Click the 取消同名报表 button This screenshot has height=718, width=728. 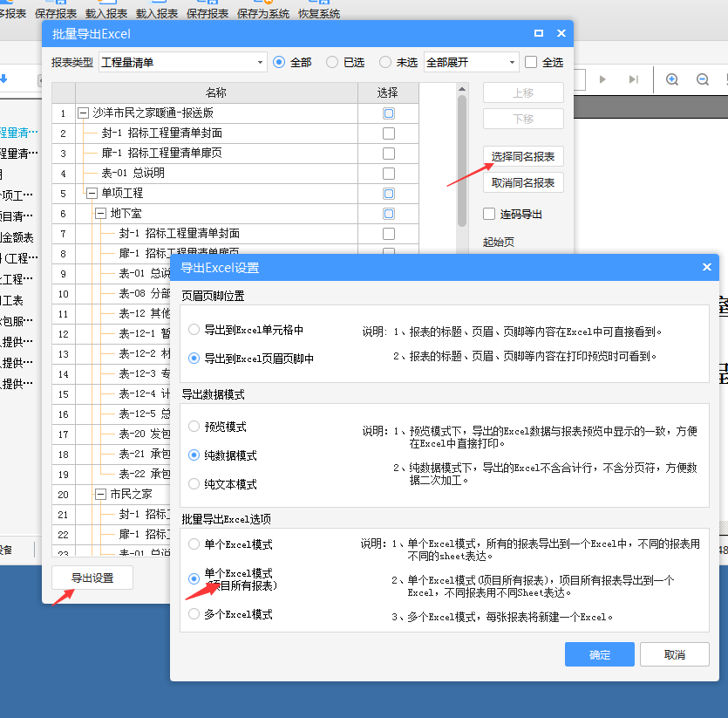click(523, 182)
